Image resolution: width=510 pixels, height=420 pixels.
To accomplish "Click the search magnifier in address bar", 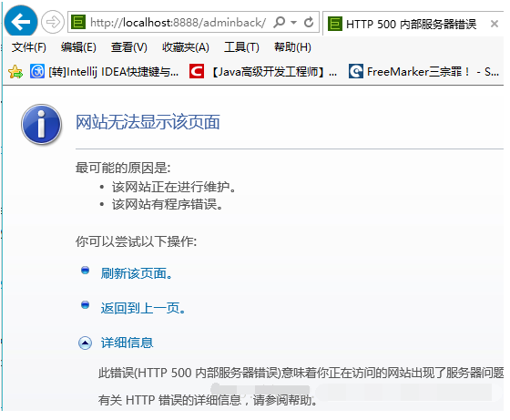I will click(x=280, y=22).
